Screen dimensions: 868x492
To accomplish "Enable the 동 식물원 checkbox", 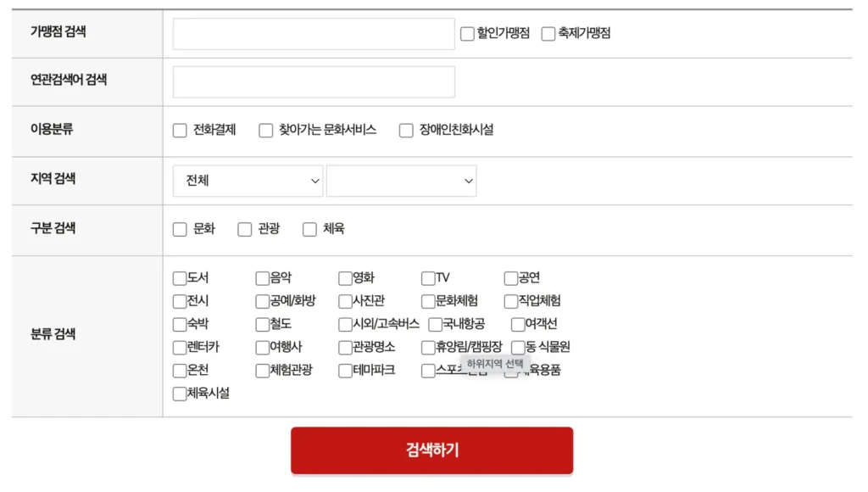I will 518,348.
